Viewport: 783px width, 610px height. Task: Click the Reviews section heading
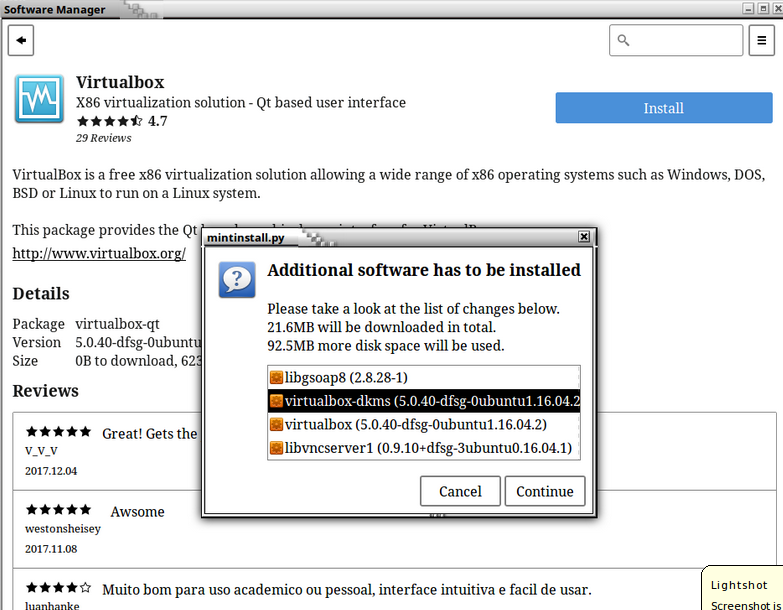coord(45,391)
